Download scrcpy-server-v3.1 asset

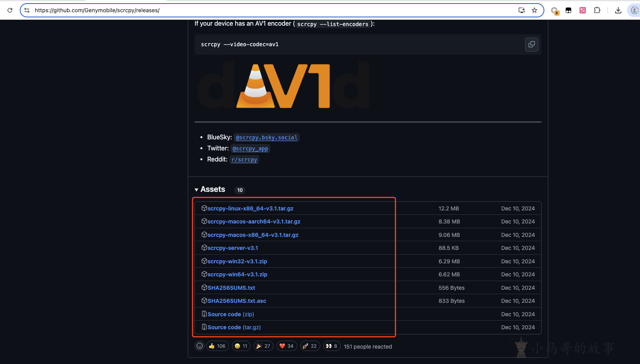click(233, 248)
